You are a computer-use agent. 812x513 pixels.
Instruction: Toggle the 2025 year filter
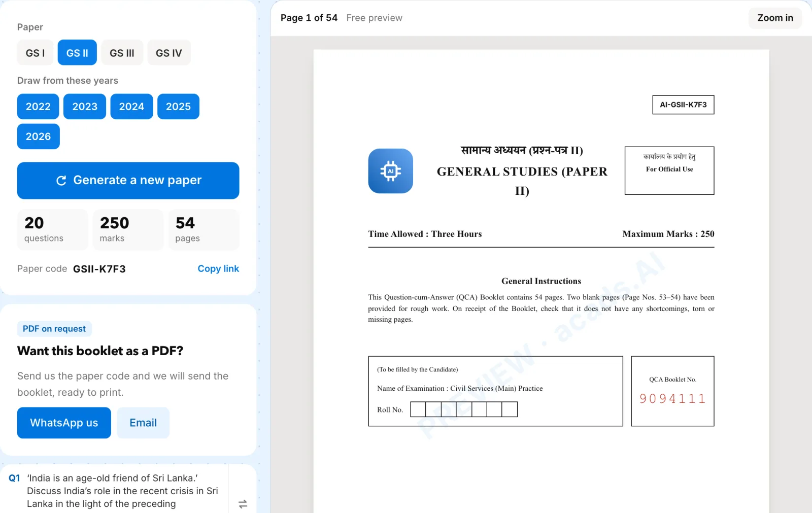point(178,107)
